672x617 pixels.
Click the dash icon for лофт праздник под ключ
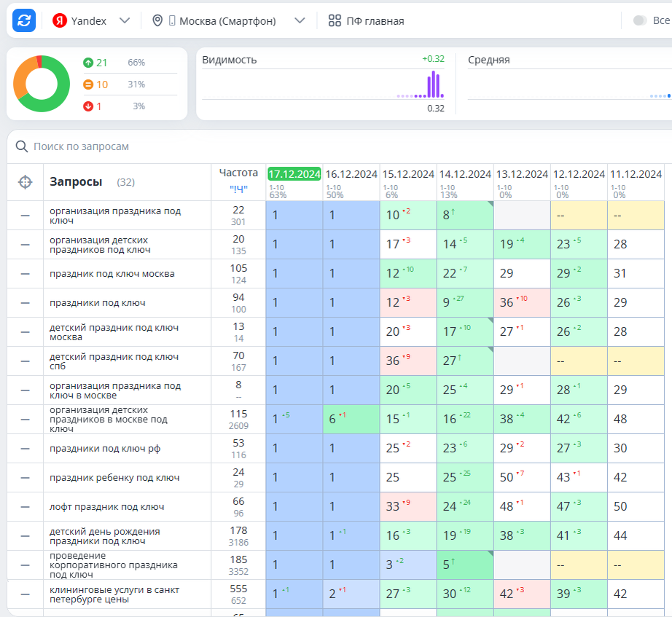pyautogui.click(x=26, y=507)
